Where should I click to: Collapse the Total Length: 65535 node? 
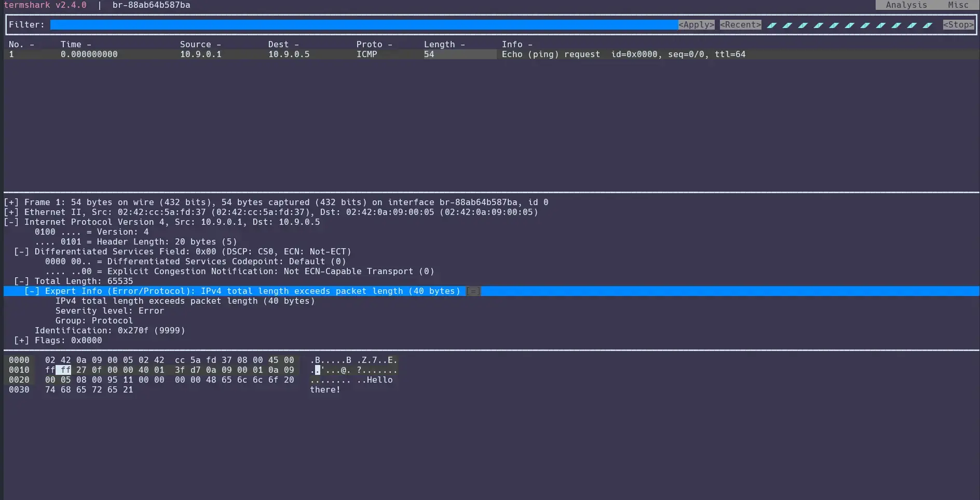click(21, 281)
